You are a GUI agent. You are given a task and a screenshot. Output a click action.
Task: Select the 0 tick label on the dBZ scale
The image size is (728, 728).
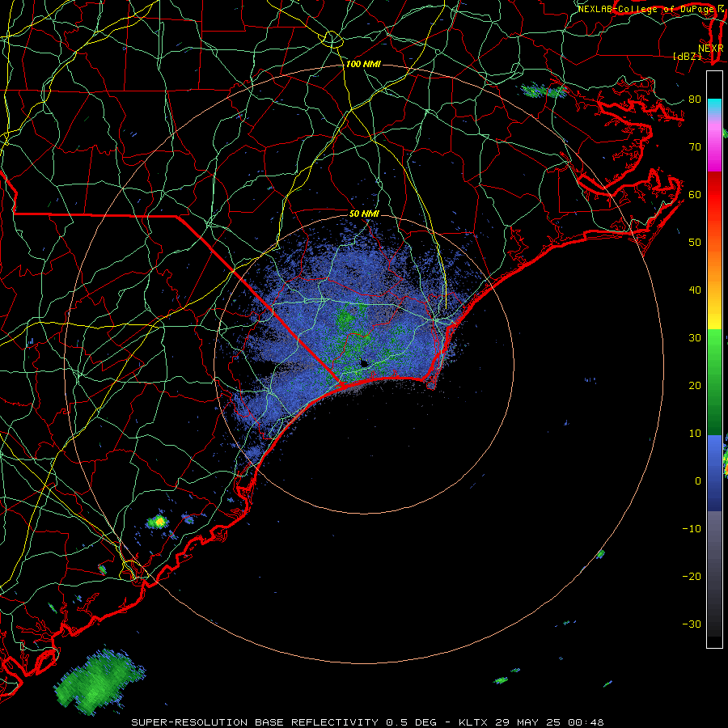(x=698, y=481)
